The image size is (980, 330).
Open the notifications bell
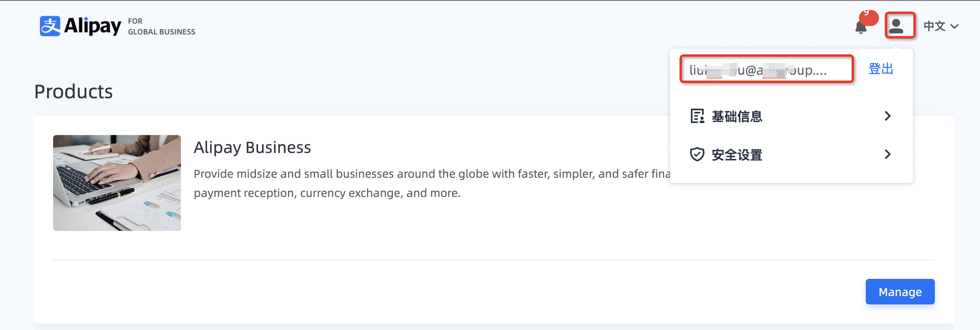tap(861, 28)
